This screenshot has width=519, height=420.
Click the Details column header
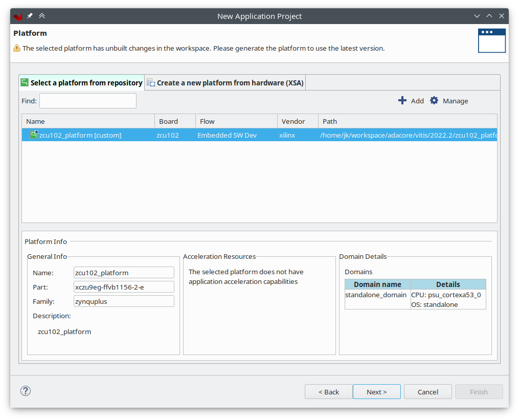[x=448, y=284]
